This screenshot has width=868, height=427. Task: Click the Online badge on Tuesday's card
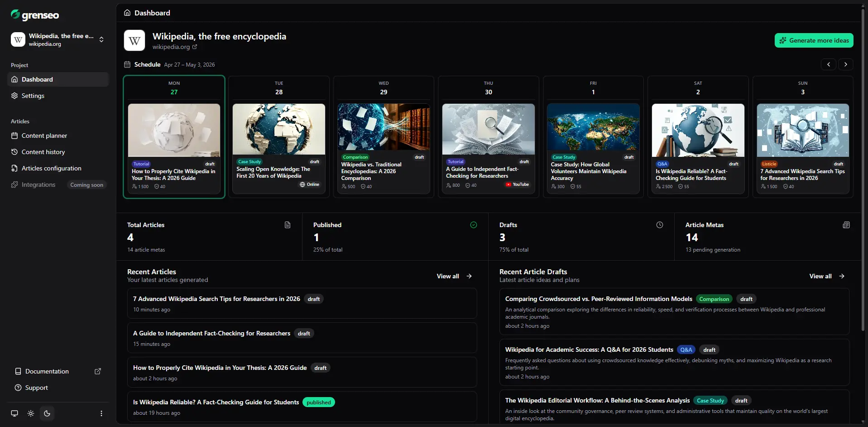point(310,184)
